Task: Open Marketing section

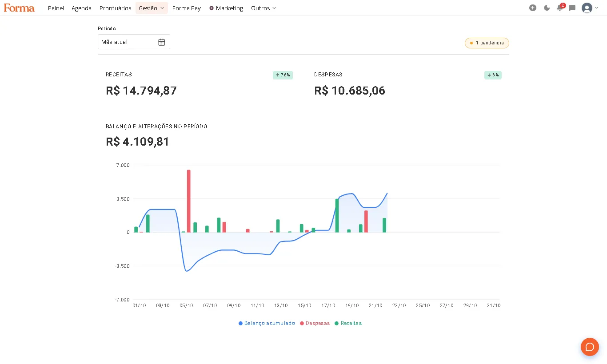Action: (226, 8)
